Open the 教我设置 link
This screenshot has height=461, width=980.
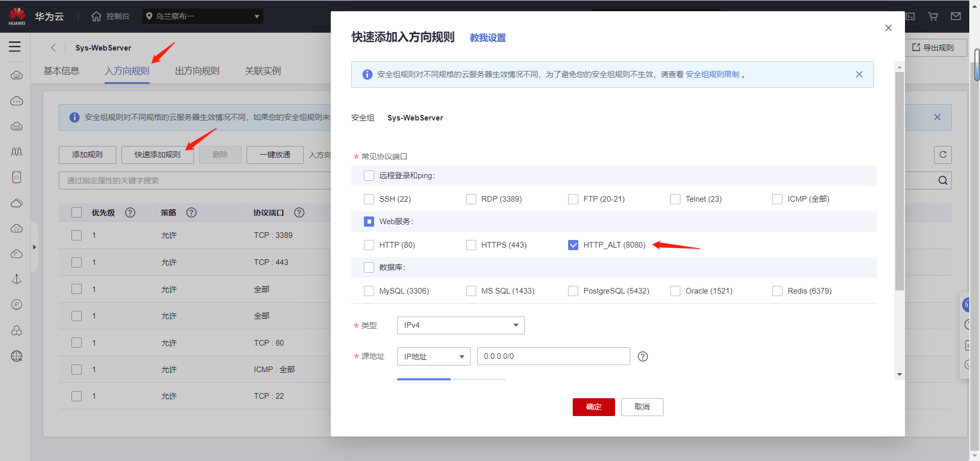[x=487, y=37]
